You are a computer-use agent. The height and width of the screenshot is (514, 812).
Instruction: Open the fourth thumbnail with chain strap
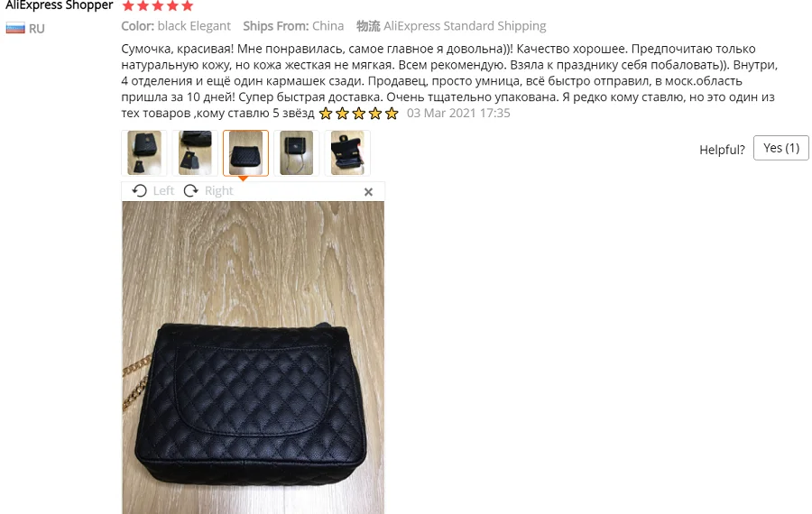[296, 152]
